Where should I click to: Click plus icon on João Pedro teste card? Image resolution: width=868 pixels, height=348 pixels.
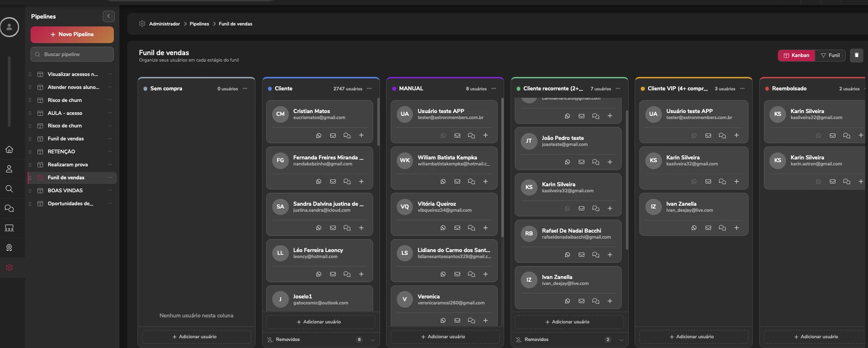(x=610, y=162)
